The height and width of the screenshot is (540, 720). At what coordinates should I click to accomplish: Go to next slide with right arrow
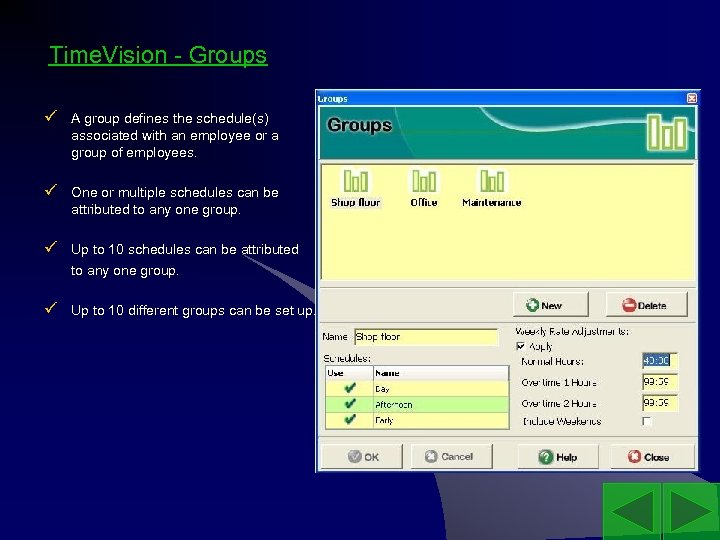pos(691,511)
